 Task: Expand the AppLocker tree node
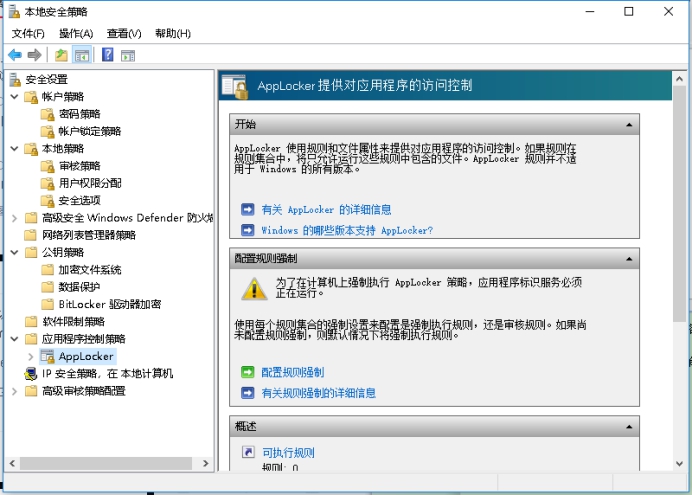(x=30, y=356)
